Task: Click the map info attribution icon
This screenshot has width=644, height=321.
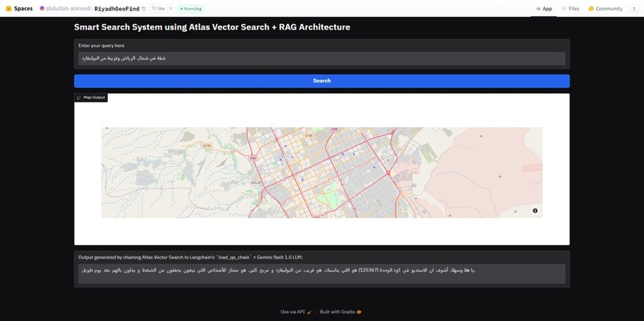Action: [x=535, y=211]
